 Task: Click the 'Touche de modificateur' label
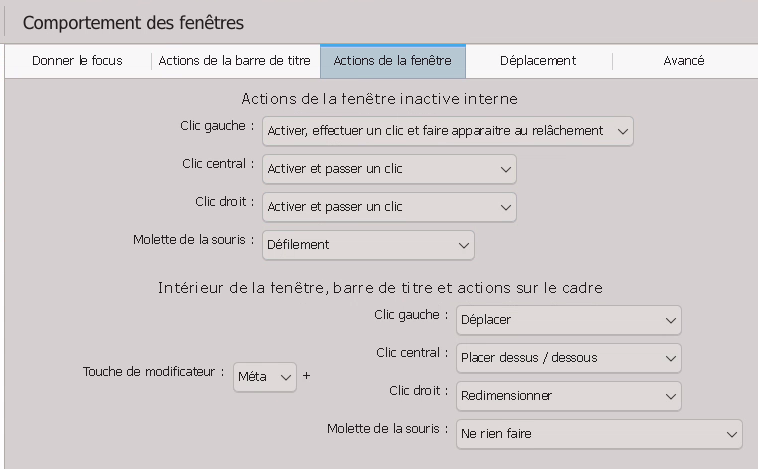pos(153,372)
